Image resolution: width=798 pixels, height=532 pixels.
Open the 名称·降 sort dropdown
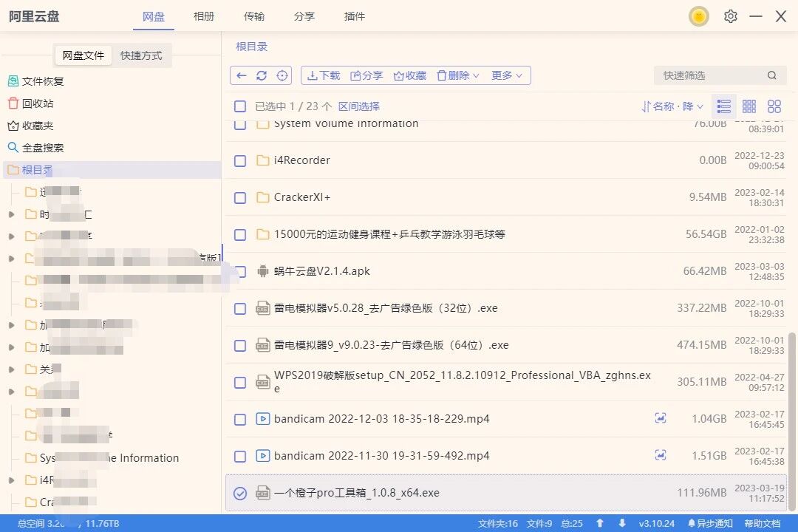click(672, 106)
